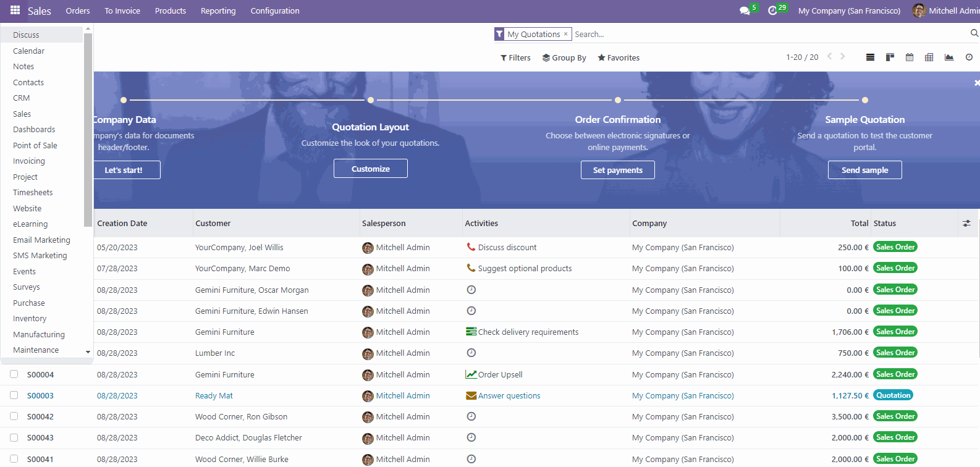The image size is (980, 467).
Task: Open the activities clock icon in navbar
Action: coord(772,11)
